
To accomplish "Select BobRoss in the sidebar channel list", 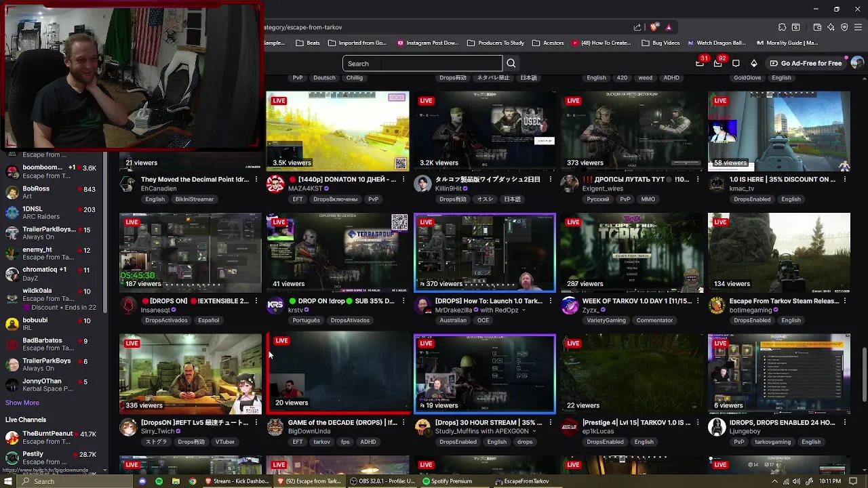I will (52, 192).
